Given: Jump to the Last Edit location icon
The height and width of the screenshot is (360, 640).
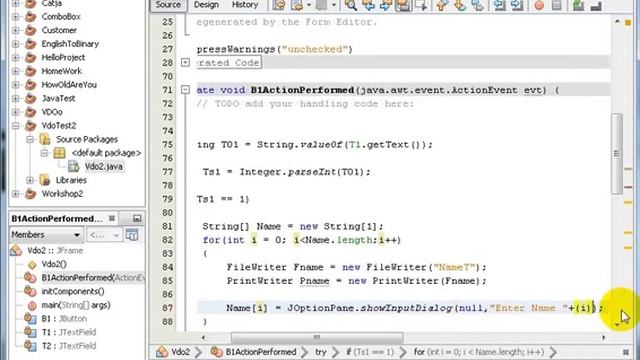Looking at the screenshot, I should pos(279,5).
